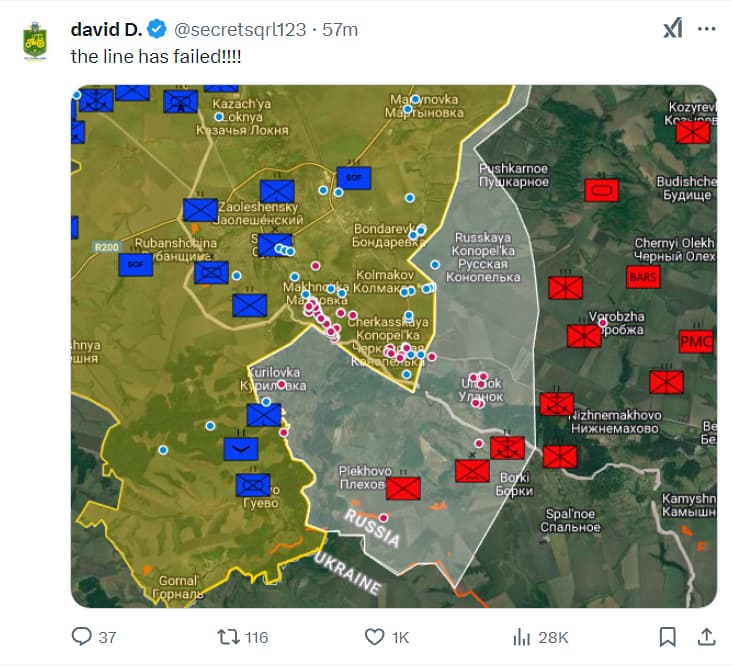Click the R200 road label on map

(x=106, y=247)
